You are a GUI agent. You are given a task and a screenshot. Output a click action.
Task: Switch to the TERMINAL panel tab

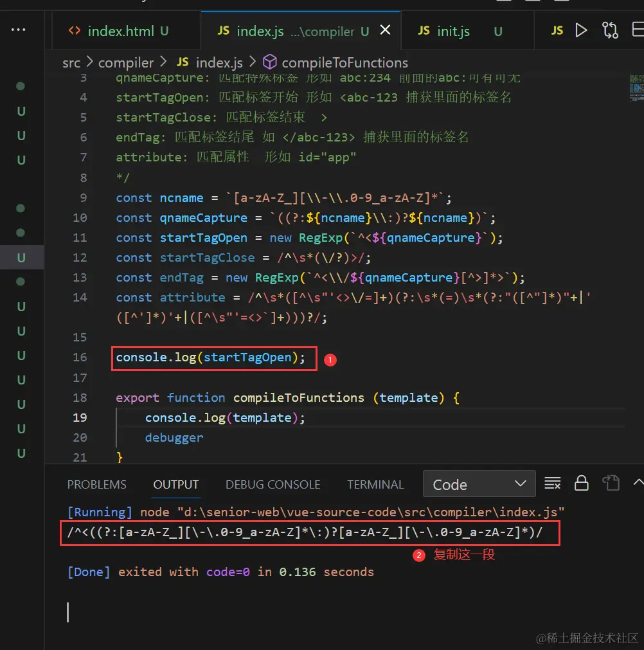tap(375, 484)
